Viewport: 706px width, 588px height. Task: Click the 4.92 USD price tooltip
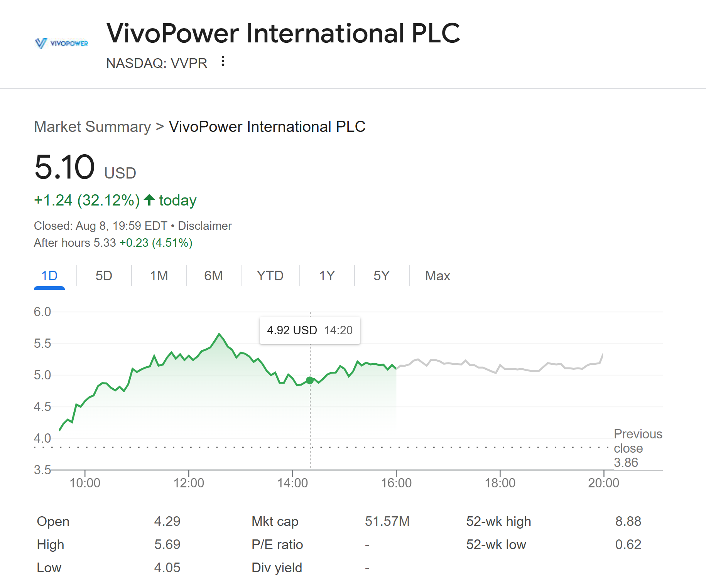(x=310, y=330)
